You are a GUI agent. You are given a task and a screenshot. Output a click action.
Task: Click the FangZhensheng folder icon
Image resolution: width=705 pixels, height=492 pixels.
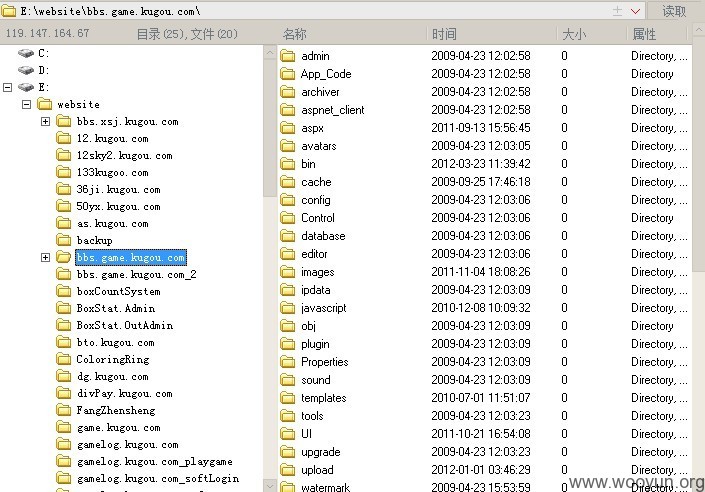click(x=63, y=410)
